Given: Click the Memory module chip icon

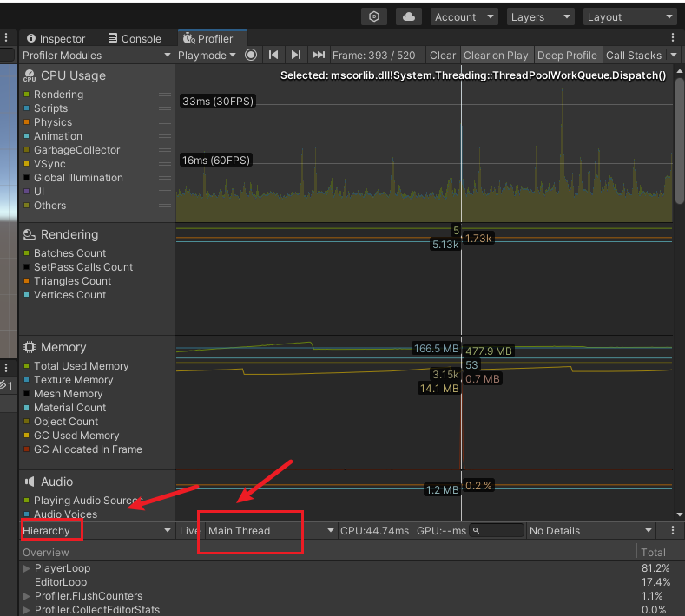Looking at the screenshot, I should click(x=30, y=347).
